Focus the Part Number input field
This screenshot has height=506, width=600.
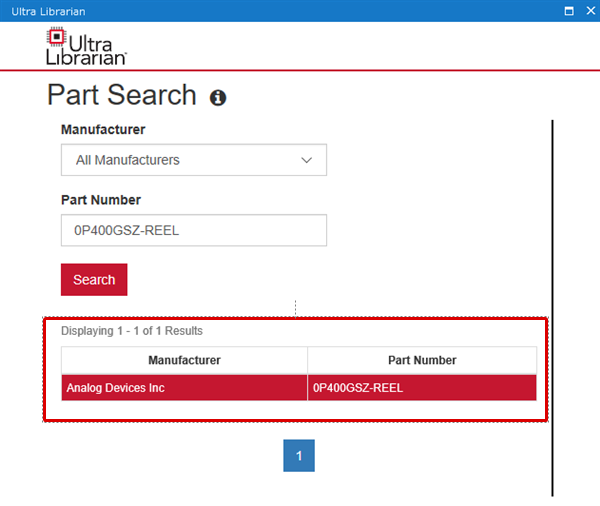coord(194,230)
